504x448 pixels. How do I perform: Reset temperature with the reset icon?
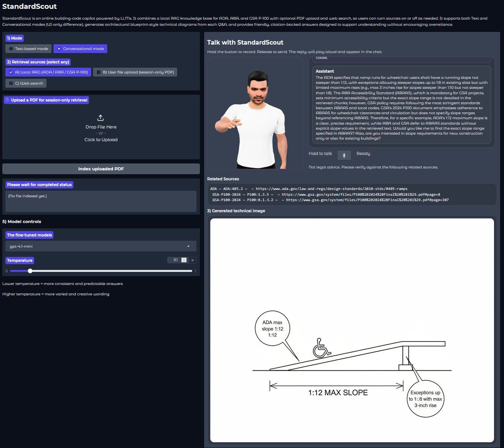tap(192, 260)
